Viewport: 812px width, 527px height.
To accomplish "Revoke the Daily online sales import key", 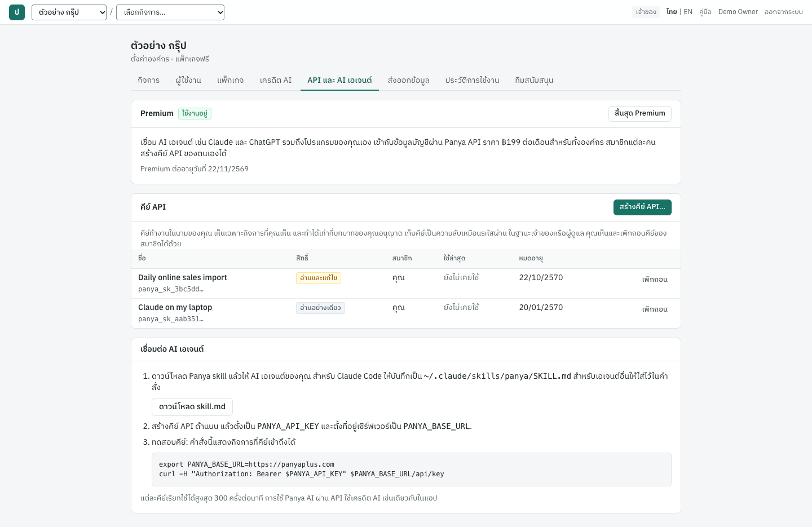I will [x=655, y=280].
